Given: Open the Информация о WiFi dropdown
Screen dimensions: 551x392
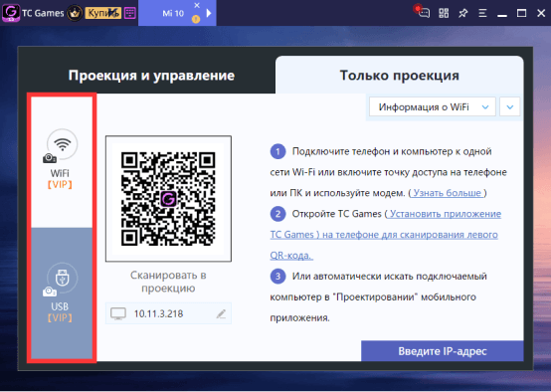Looking at the screenshot, I should point(433,106).
